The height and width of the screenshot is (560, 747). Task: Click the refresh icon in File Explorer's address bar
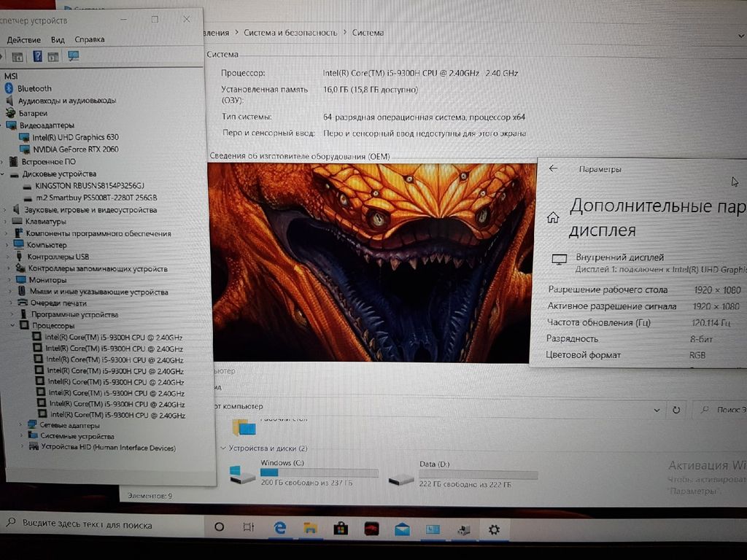click(x=676, y=410)
